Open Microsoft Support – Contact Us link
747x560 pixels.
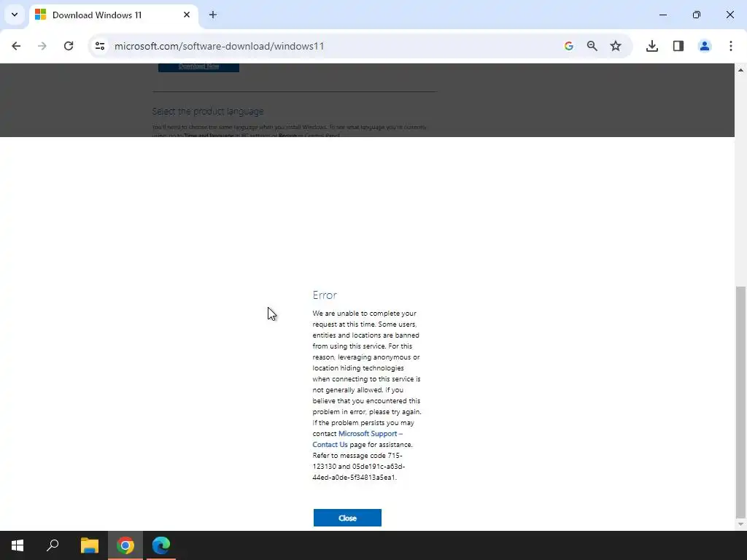pyautogui.click(x=357, y=439)
